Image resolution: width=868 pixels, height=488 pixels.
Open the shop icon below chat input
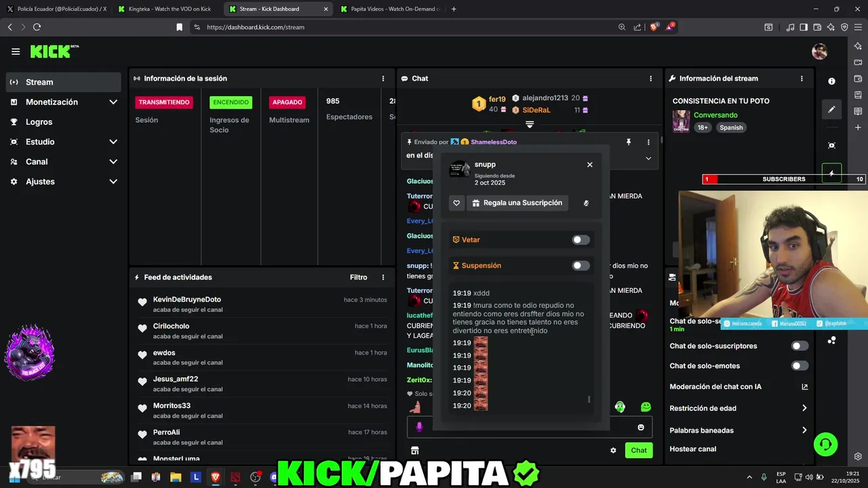(414, 450)
